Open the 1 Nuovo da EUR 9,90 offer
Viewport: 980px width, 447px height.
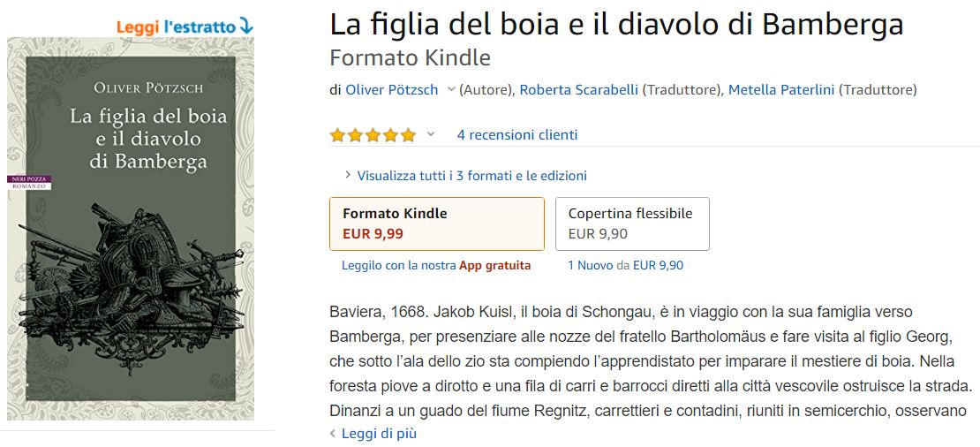(x=626, y=266)
